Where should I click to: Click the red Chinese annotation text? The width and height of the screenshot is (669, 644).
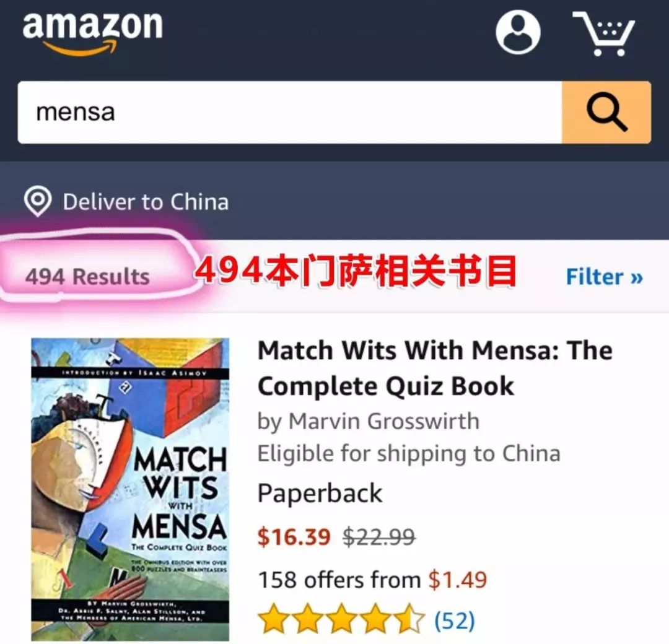pos(356,271)
